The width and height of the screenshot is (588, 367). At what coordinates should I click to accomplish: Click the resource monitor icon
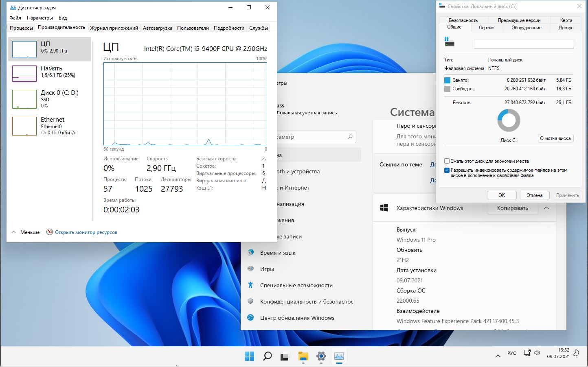click(50, 232)
